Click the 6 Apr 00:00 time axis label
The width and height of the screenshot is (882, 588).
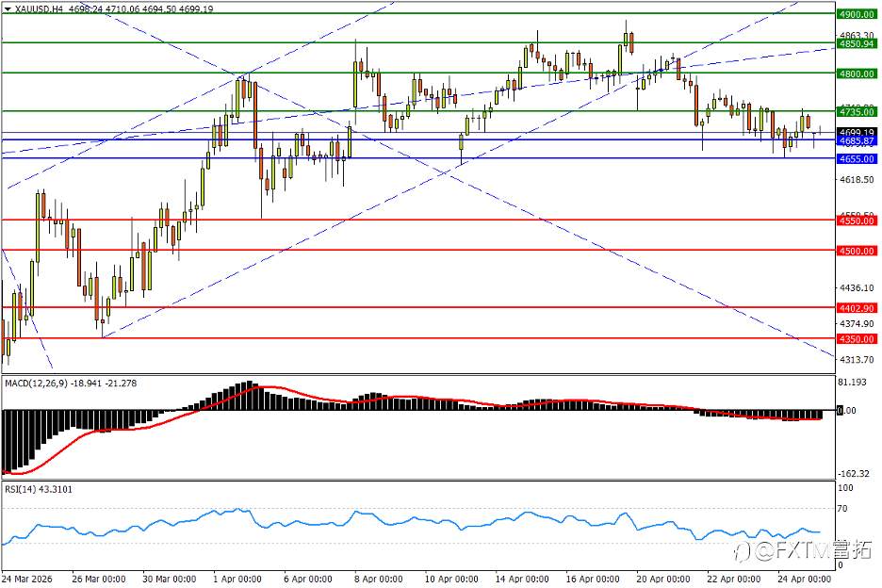point(308,579)
